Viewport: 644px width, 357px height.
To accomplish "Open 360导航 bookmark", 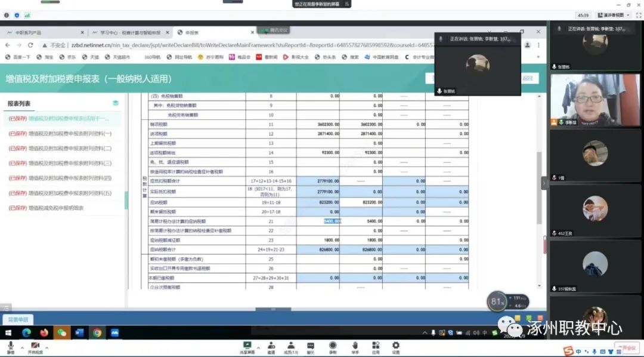I will pos(153,57).
